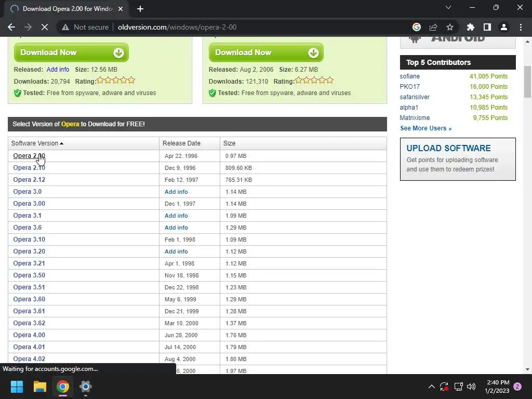
Task: Open the Opera 3.1 version link
Action: point(27,216)
